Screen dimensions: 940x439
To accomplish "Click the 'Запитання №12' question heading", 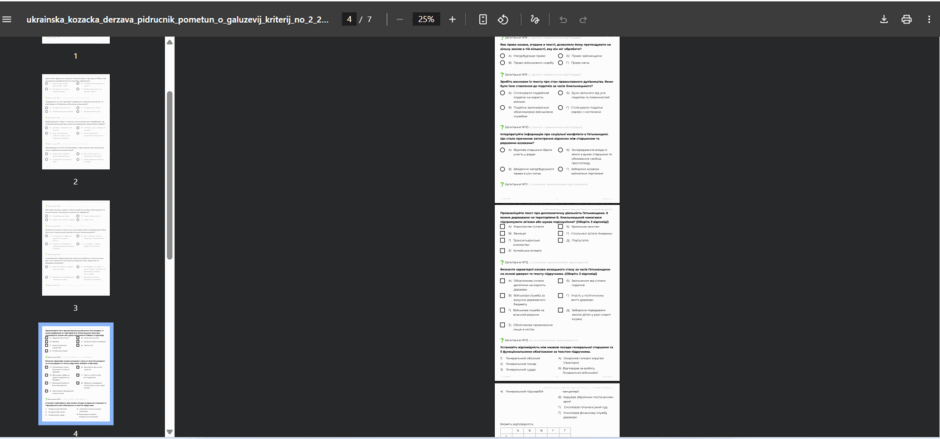I will [516, 262].
